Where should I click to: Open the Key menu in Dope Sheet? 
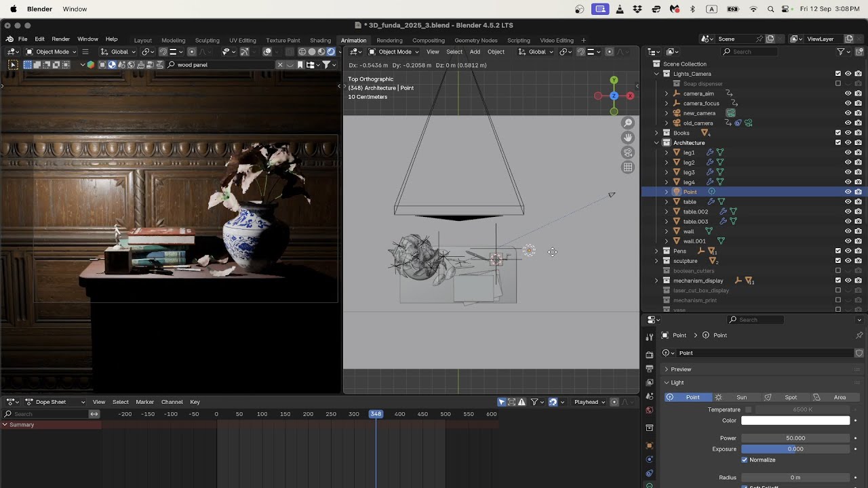[195, 402]
